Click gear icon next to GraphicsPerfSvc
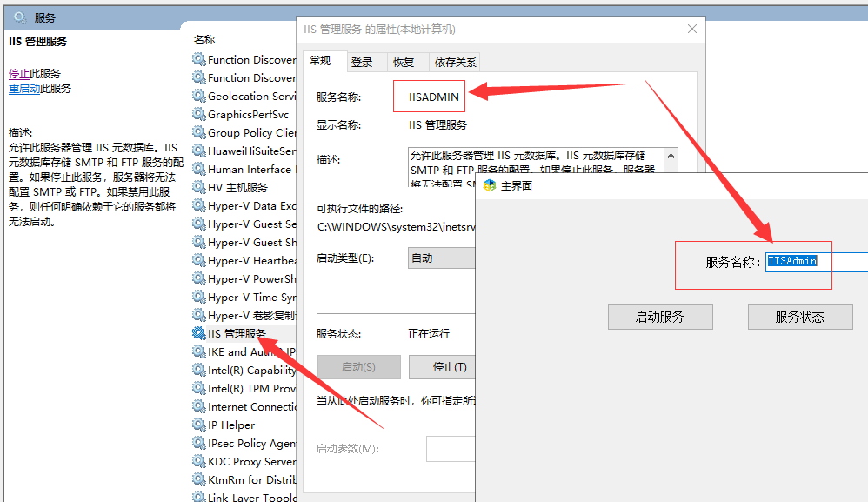This screenshot has width=868, height=502. pyautogui.click(x=198, y=114)
